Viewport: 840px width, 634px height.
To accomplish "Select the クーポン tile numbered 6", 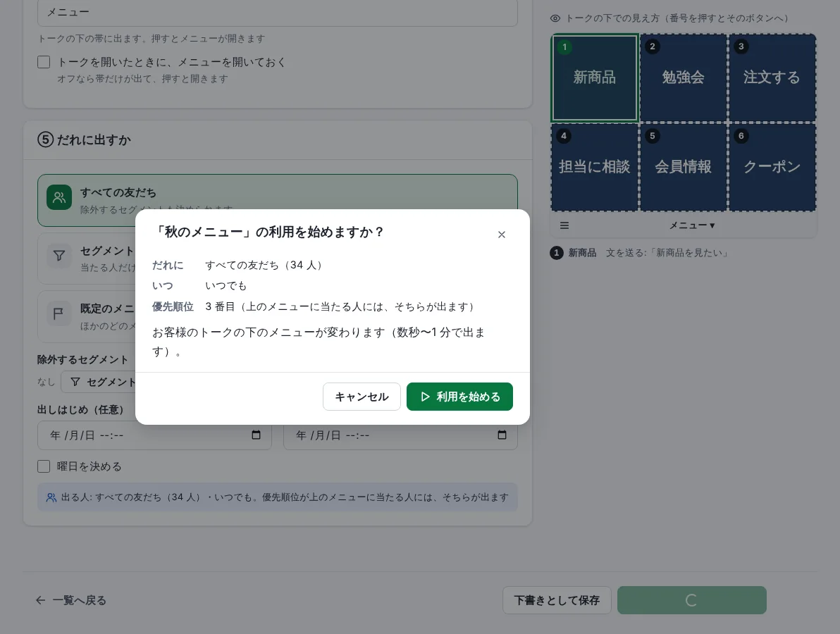I will tap(772, 167).
